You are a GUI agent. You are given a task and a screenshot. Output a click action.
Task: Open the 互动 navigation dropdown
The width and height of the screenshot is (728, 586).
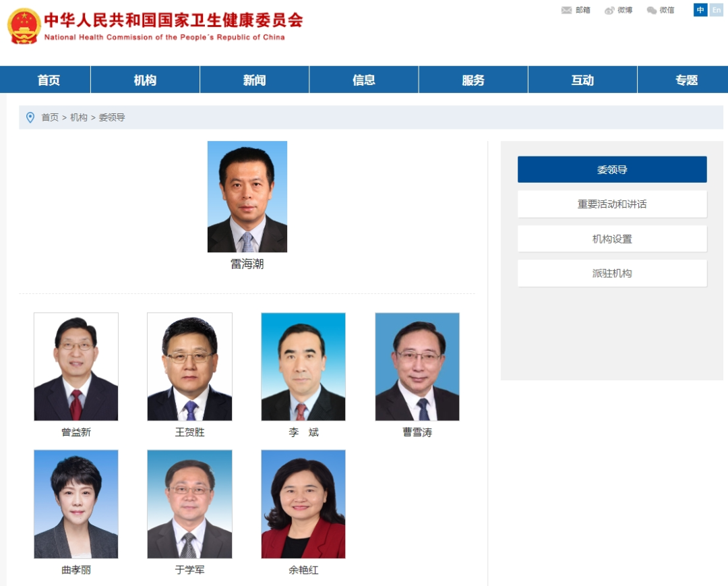[582, 79]
